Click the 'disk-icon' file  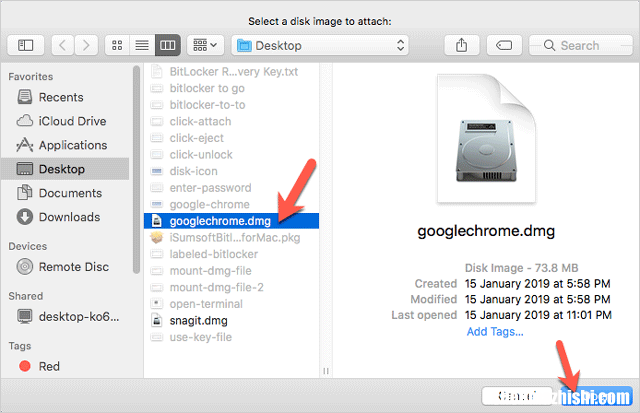[231, 171]
